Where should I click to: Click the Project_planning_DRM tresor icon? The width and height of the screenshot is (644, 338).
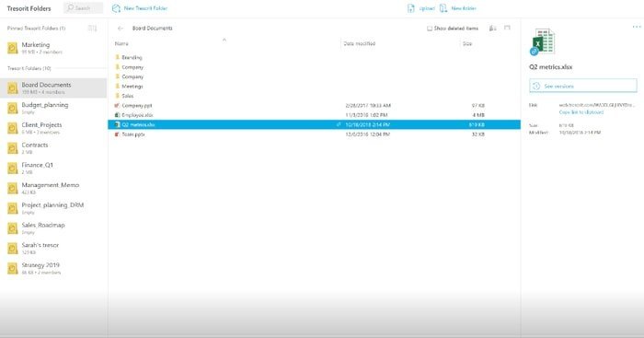[x=13, y=208]
